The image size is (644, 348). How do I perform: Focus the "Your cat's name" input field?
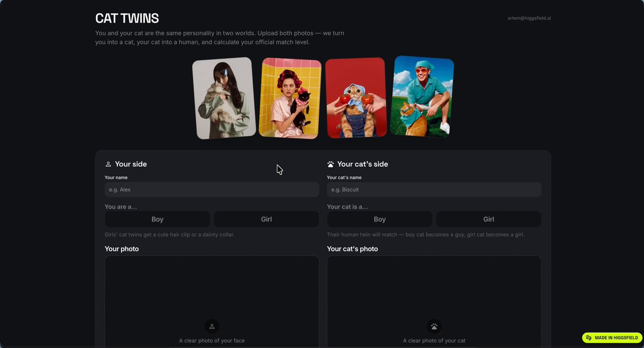pos(434,189)
